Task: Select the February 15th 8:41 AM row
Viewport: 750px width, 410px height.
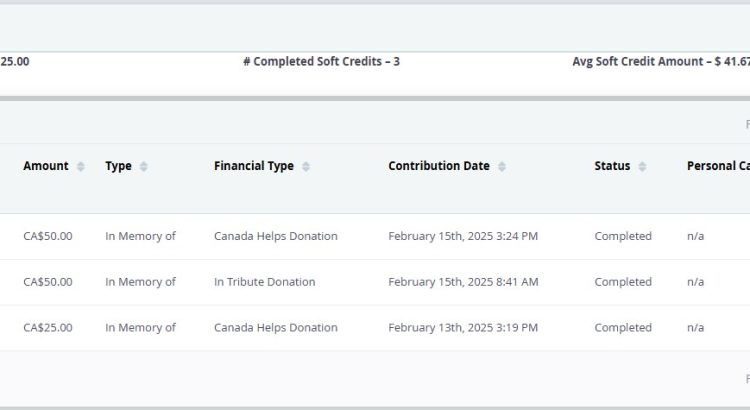Action: 375,282
